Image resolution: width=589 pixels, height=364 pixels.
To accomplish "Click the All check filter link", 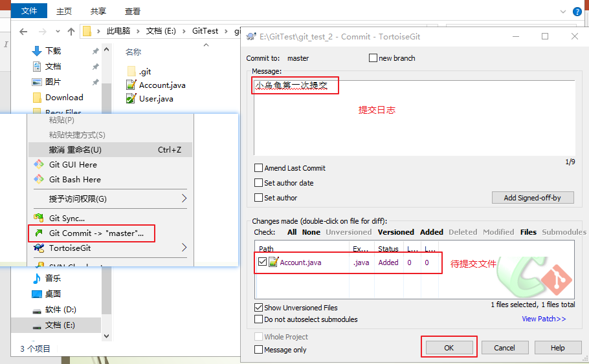I will click(292, 232).
